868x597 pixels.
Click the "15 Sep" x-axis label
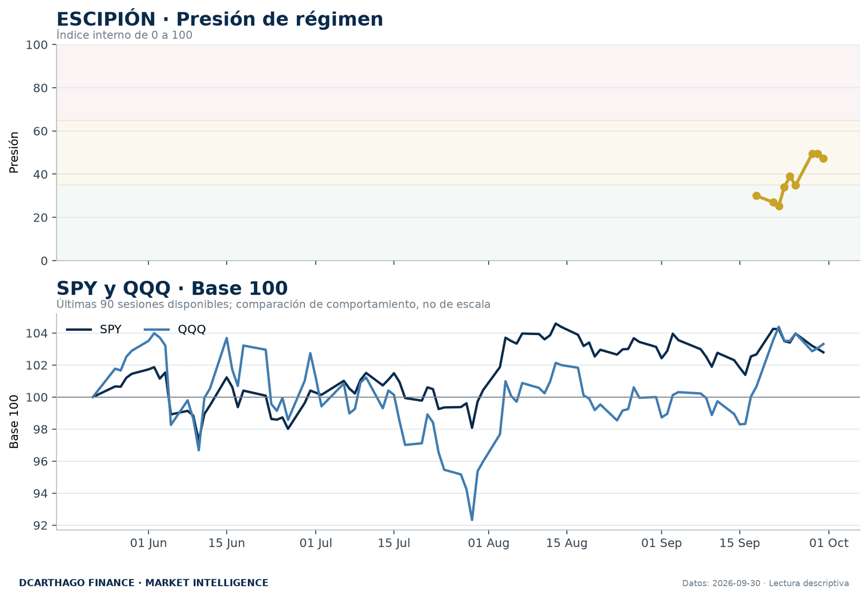point(739,543)
